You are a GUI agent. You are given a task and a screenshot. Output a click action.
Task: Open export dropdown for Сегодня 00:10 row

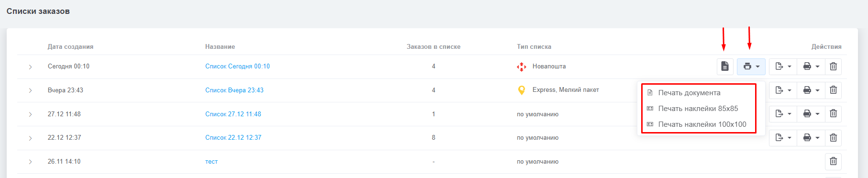(x=783, y=67)
